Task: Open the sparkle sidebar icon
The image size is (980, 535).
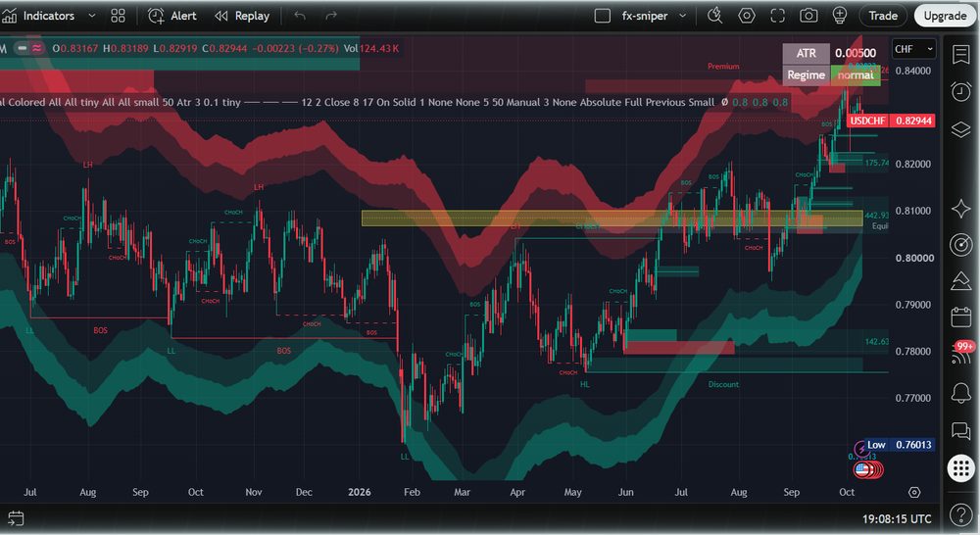Action: (960, 208)
